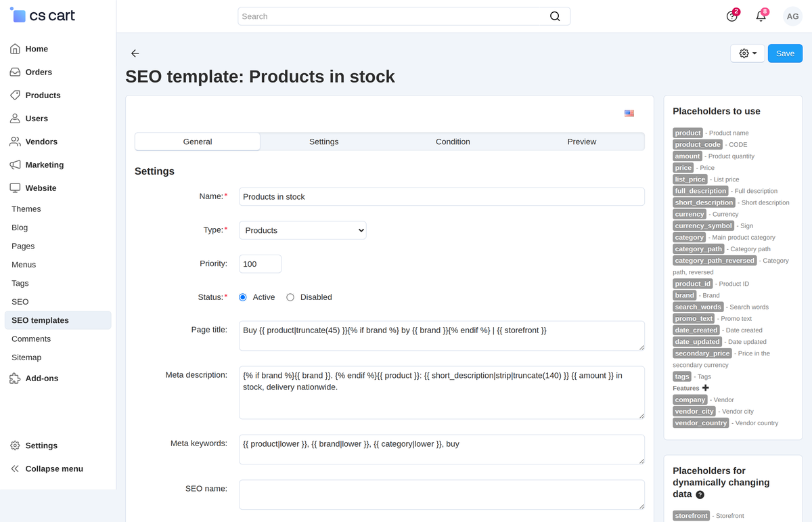The width and height of the screenshot is (812, 522).
Task: Click the search magnifier icon
Action: 555,16
